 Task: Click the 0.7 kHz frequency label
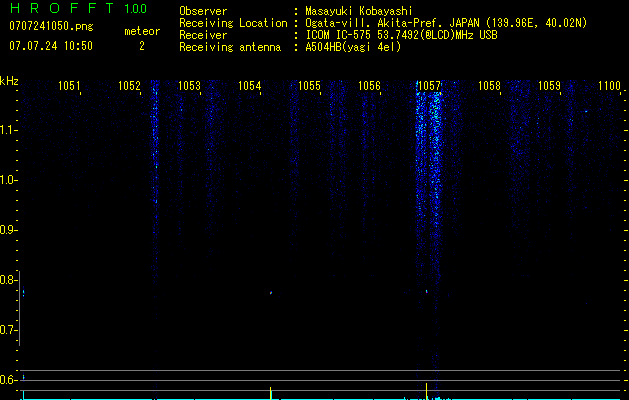(8, 330)
